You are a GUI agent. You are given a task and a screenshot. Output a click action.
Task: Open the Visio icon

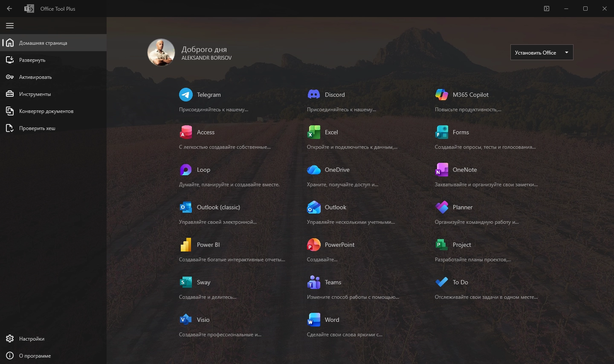point(186,320)
